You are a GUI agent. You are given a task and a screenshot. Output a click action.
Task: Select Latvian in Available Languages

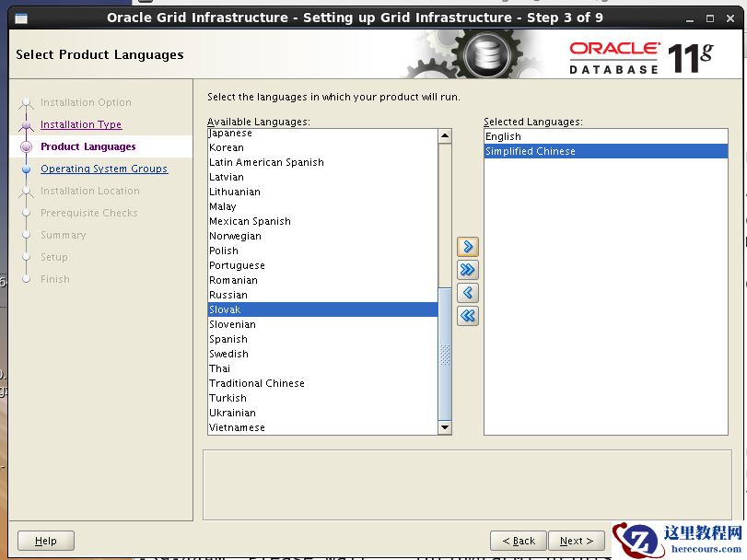coord(322,177)
